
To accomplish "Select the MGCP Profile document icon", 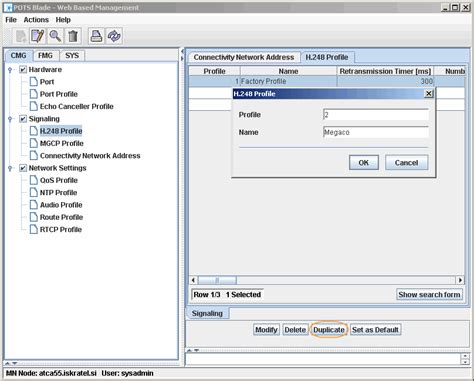I will 33,143.
